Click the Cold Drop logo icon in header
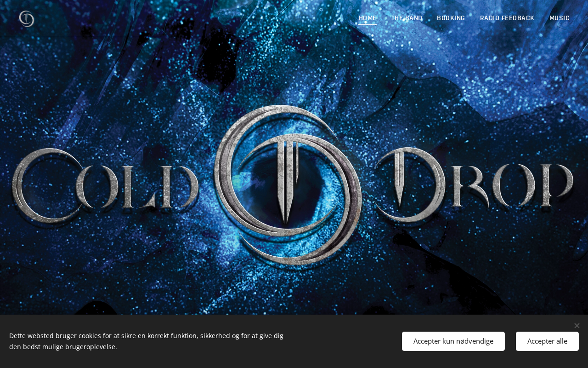The height and width of the screenshot is (368, 588). coord(27,19)
